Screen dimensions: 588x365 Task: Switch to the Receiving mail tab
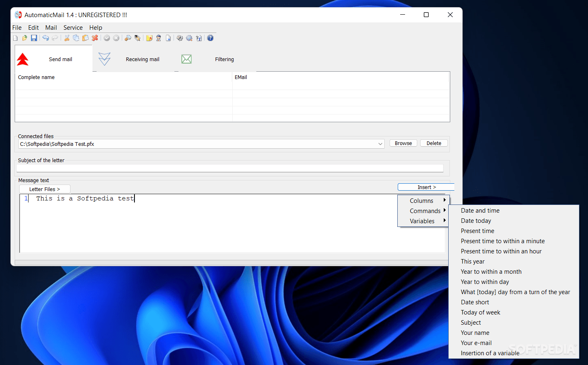click(x=136, y=59)
